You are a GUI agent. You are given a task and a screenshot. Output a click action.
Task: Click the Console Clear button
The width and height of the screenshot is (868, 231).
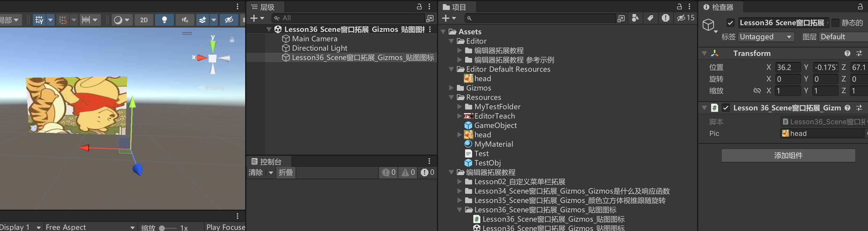(256, 172)
